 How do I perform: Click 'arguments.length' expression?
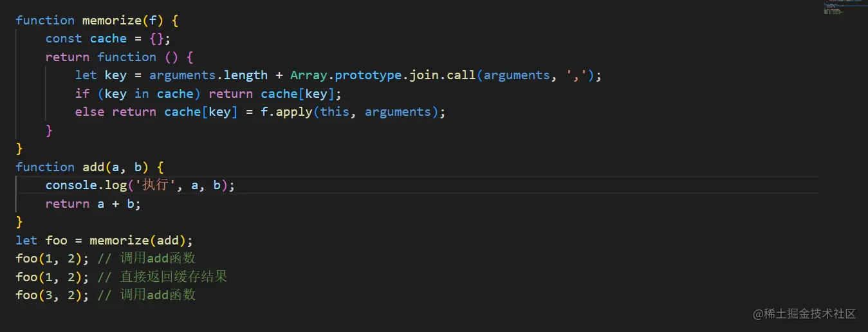pos(208,75)
